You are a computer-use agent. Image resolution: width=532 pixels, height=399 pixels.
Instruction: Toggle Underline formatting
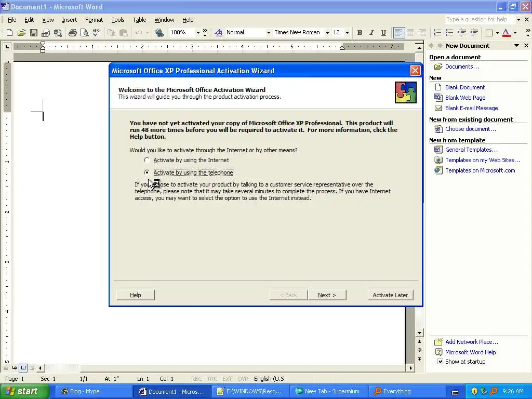click(x=383, y=33)
